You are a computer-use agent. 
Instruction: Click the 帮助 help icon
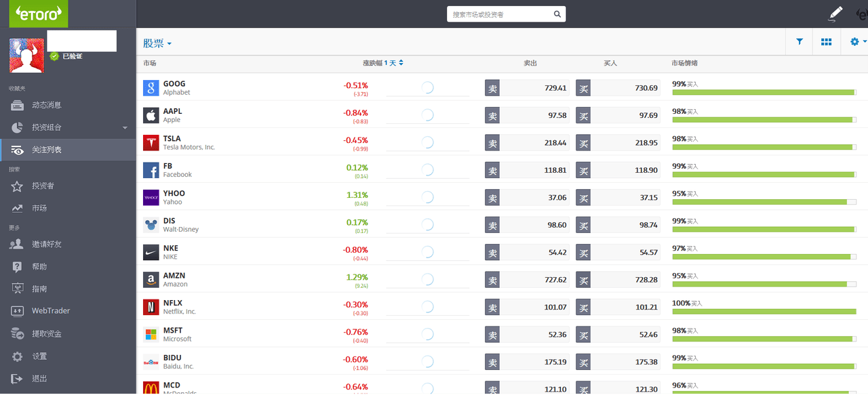tap(18, 266)
